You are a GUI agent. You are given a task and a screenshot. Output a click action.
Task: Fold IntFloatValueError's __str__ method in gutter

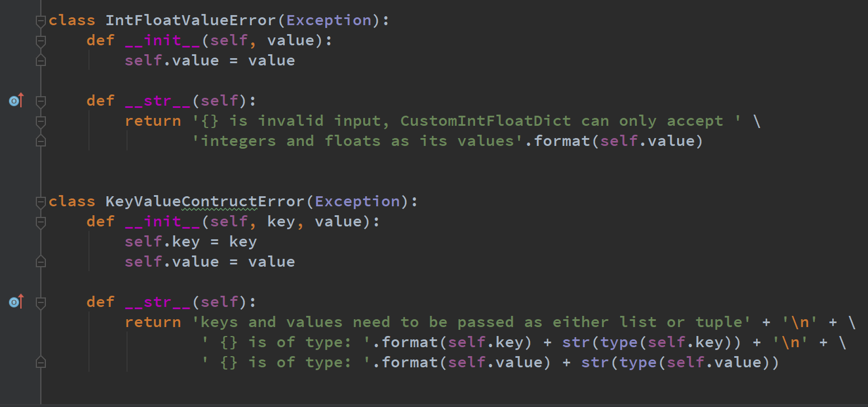pos(40,101)
